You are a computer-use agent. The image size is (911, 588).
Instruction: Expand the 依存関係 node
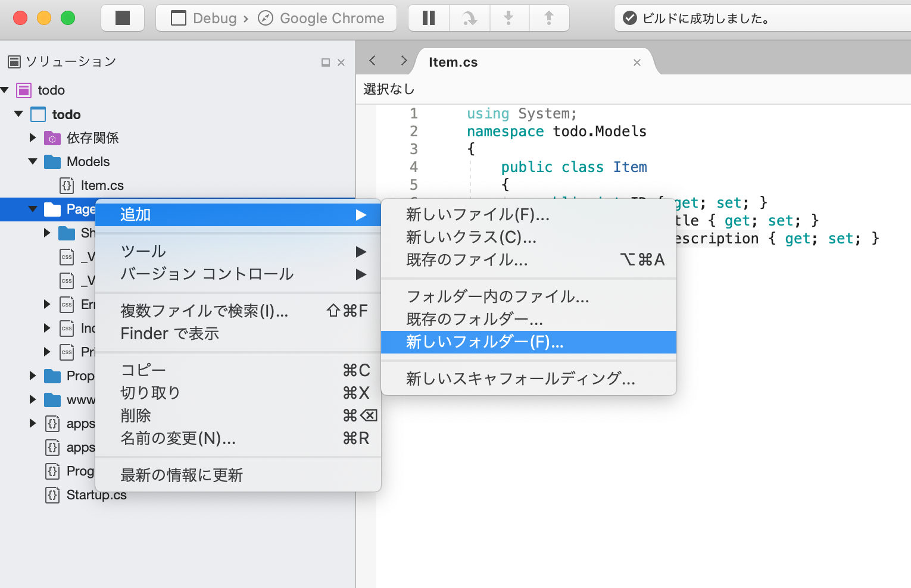(33, 137)
